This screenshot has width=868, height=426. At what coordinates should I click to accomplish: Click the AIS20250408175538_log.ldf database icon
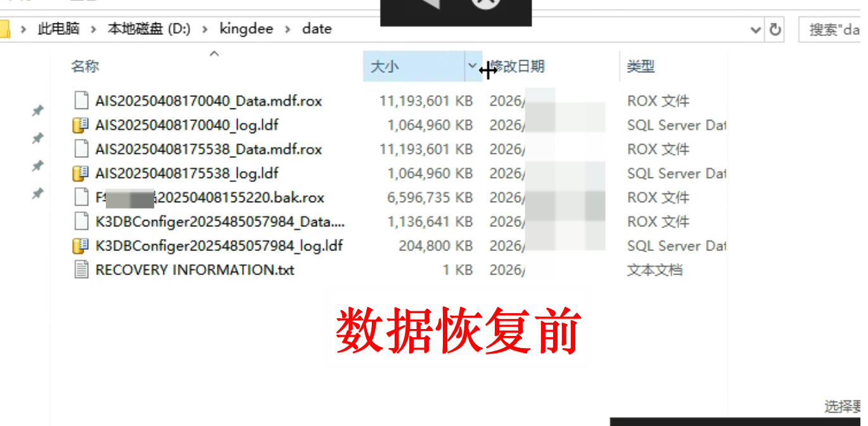coord(80,173)
